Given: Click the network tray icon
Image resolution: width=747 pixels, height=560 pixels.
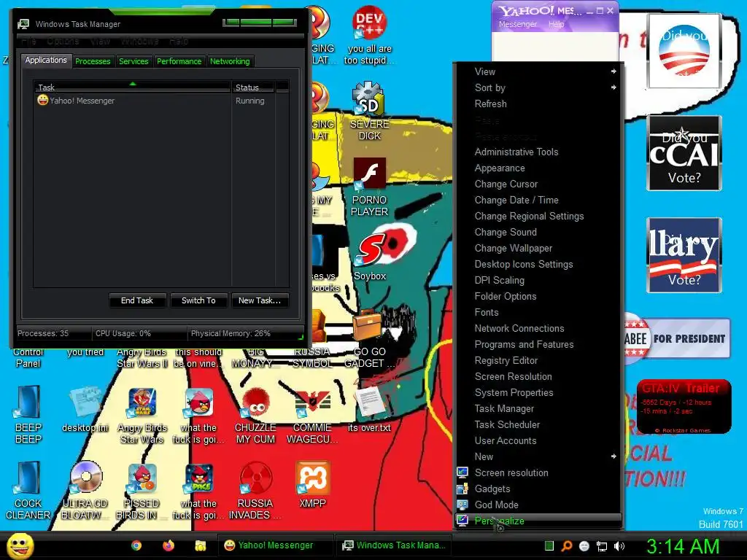Looking at the screenshot, I should 602,546.
